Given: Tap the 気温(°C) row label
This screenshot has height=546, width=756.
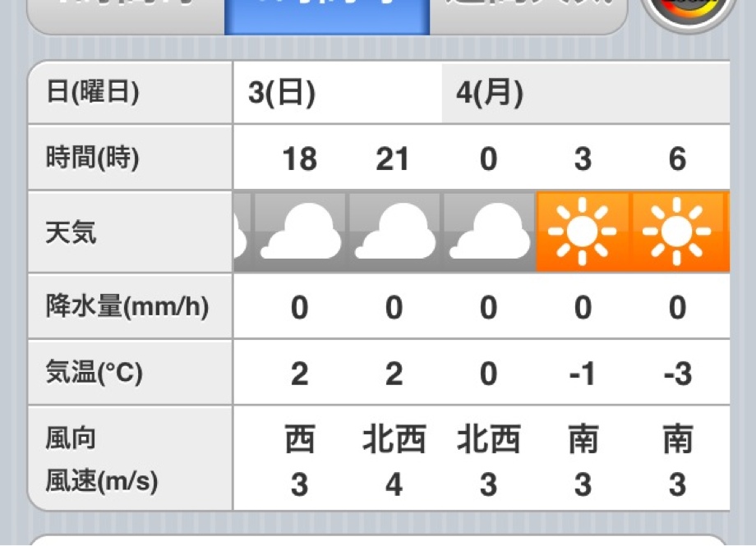Looking at the screenshot, I should tap(94, 373).
